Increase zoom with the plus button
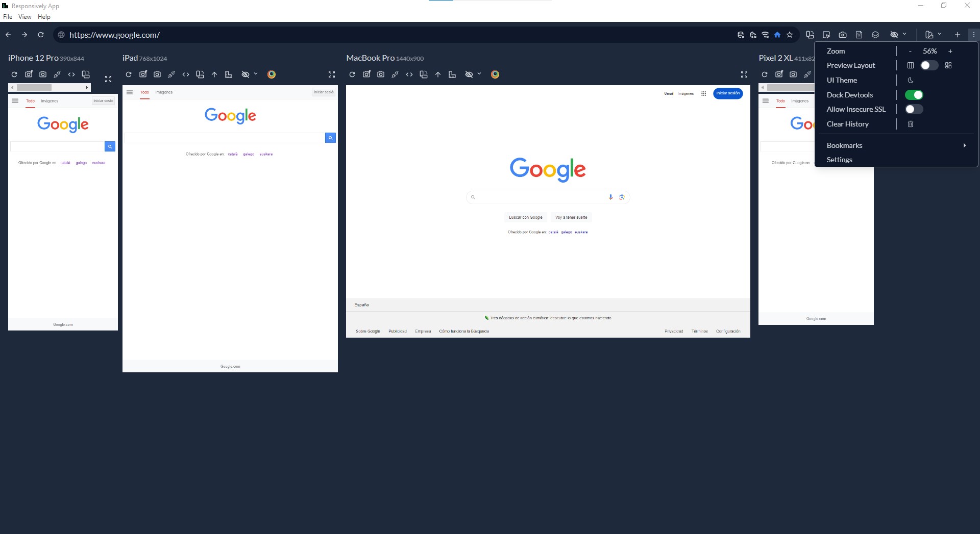This screenshot has height=534, width=980. [950, 51]
